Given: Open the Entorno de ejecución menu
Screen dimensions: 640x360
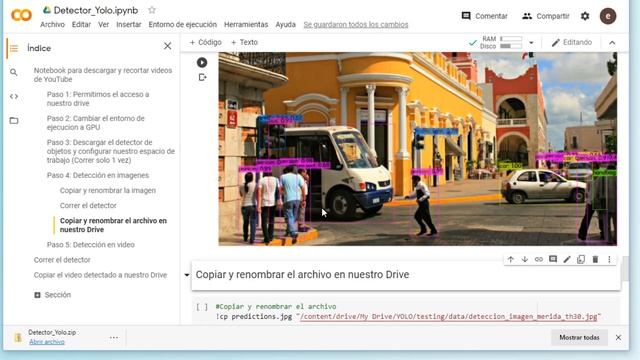Looking at the screenshot, I should pyautogui.click(x=182, y=24).
